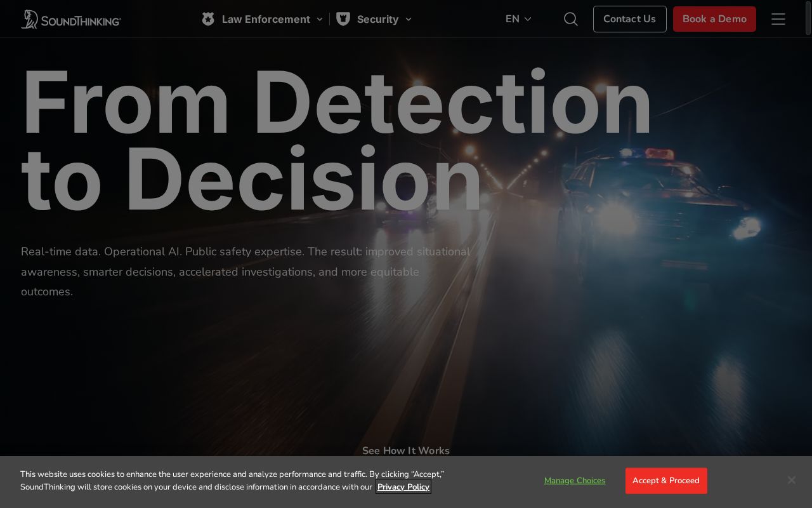Viewport: 812px width, 508px height.
Task: Open the Security menu label
Action: (x=377, y=19)
